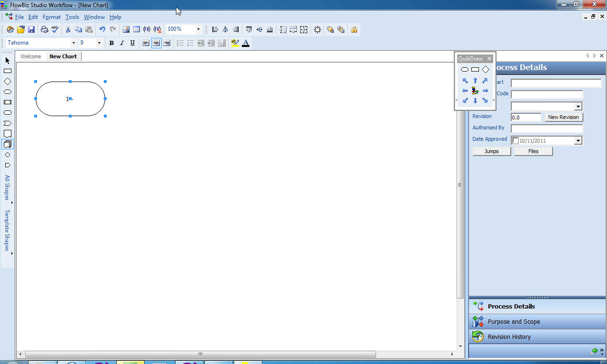Viewport: 607px width, 364px height.
Task: Open the Format menu
Action: point(52,17)
